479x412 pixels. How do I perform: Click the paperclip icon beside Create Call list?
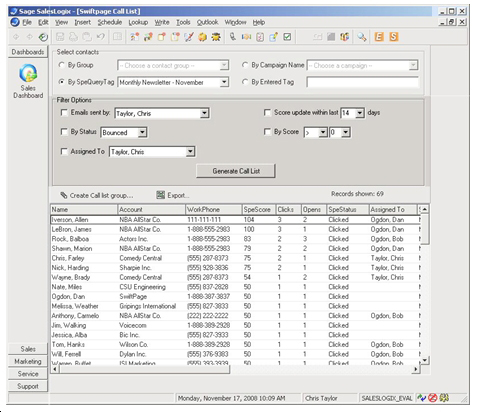click(x=64, y=195)
